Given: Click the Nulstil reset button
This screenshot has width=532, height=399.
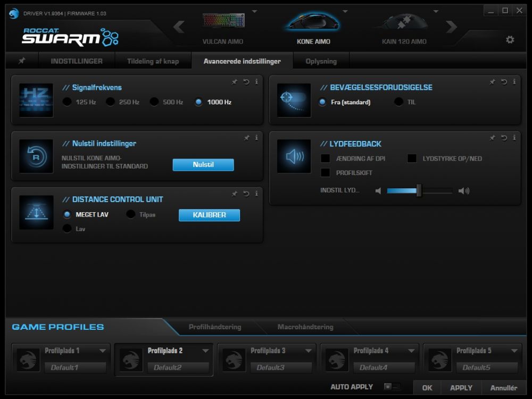Looking at the screenshot, I should pos(203,164).
